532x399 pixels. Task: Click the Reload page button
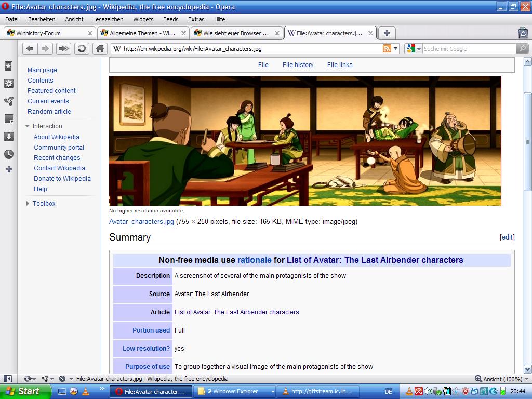click(x=82, y=48)
